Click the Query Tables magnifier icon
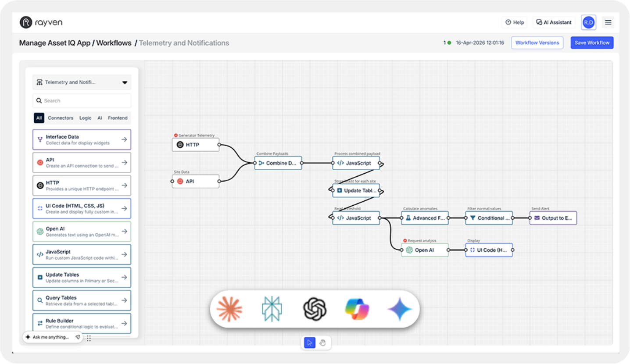This screenshot has width=630, height=364. coord(40,300)
